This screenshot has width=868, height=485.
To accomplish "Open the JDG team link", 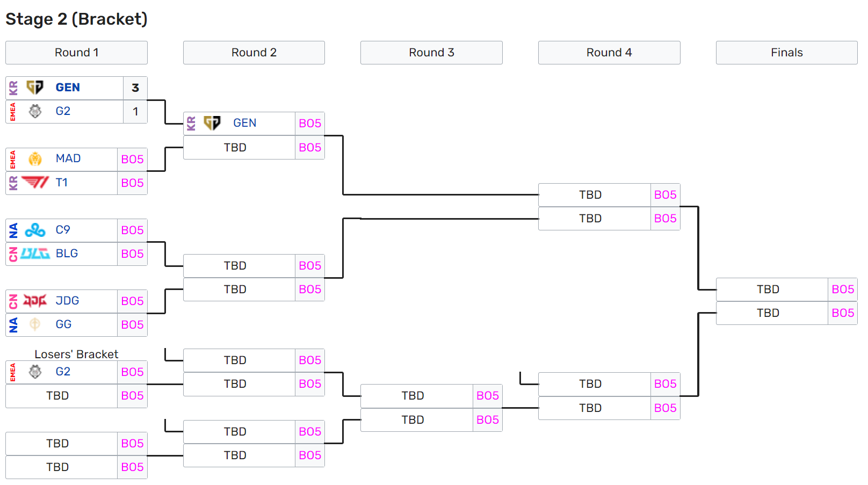I will coord(67,301).
